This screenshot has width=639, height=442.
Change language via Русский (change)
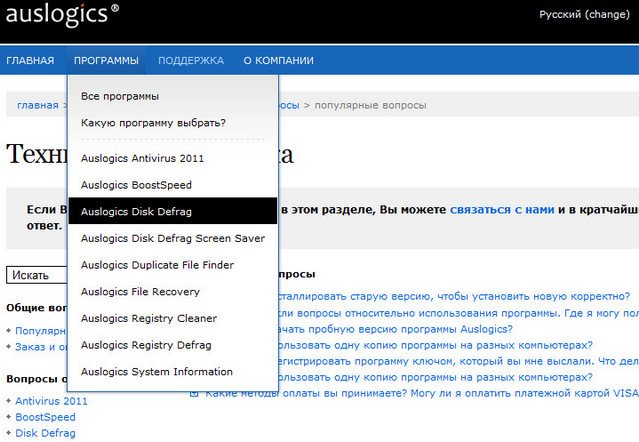pos(584,14)
